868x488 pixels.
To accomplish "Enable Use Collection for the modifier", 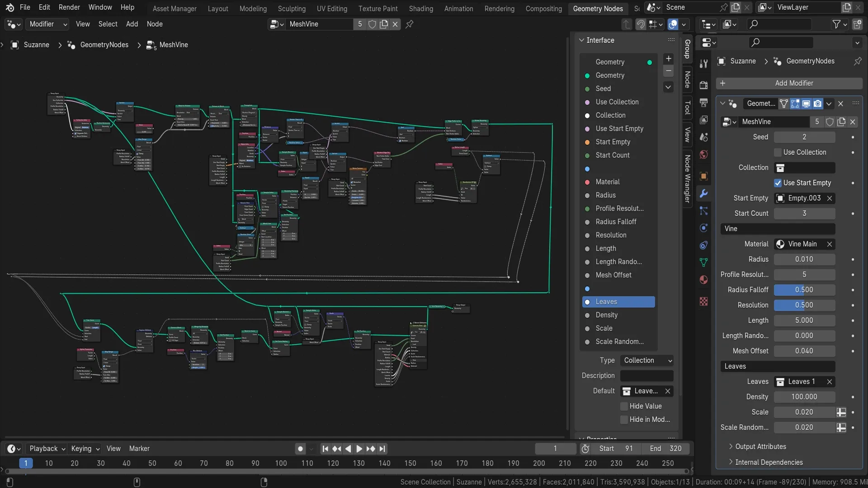I will point(778,152).
